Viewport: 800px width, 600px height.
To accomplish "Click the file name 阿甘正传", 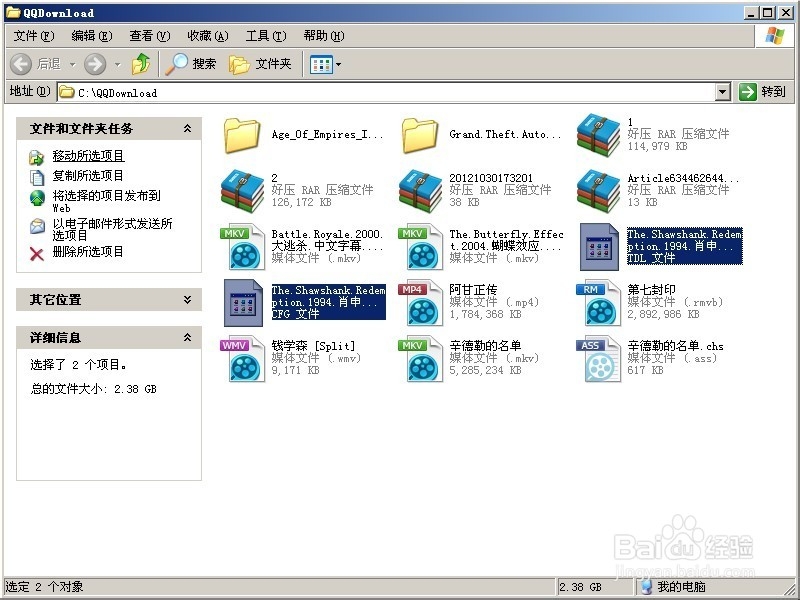I will pyautogui.click(x=473, y=290).
